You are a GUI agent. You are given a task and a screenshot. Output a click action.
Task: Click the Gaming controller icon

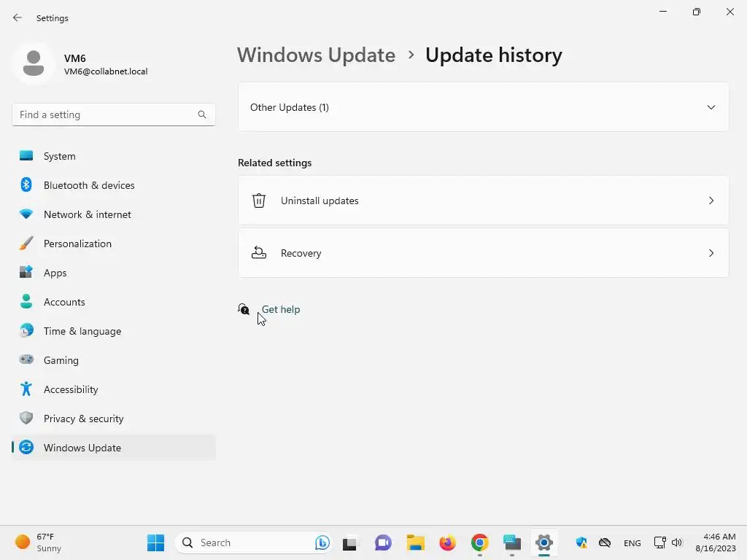click(x=26, y=359)
